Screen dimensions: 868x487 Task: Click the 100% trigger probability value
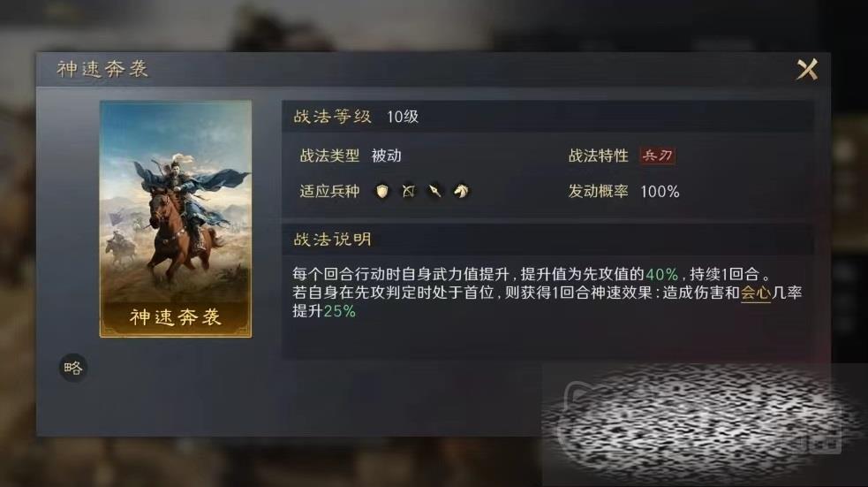[x=660, y=192]
